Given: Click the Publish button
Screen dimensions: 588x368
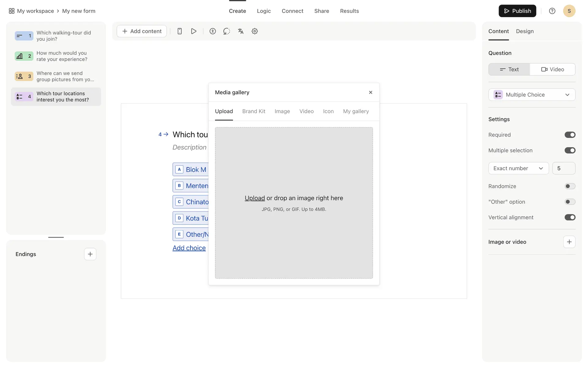Looking at the screenshot, I should coord(517,11).
